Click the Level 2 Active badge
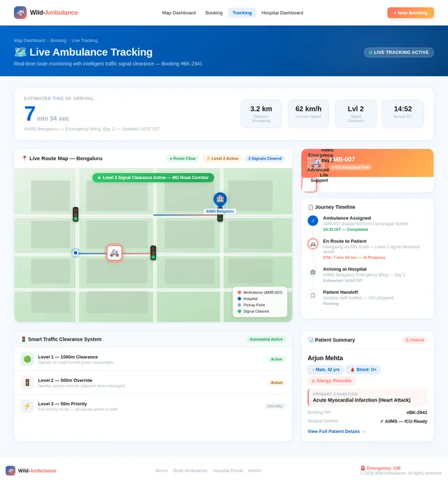448x484 pixels. 222,158
